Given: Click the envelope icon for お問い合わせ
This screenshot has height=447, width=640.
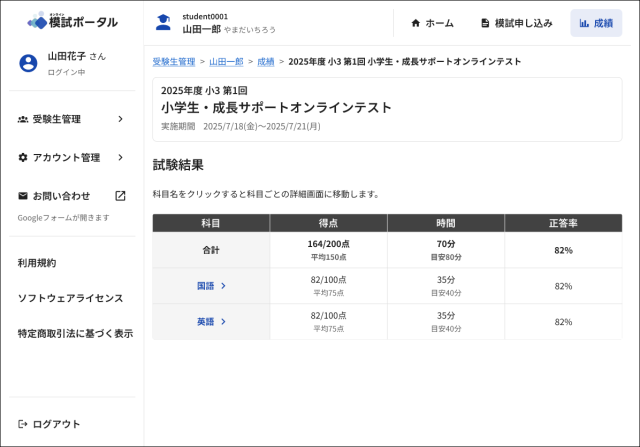Looking at the screenshot, I should click(23, 196).
